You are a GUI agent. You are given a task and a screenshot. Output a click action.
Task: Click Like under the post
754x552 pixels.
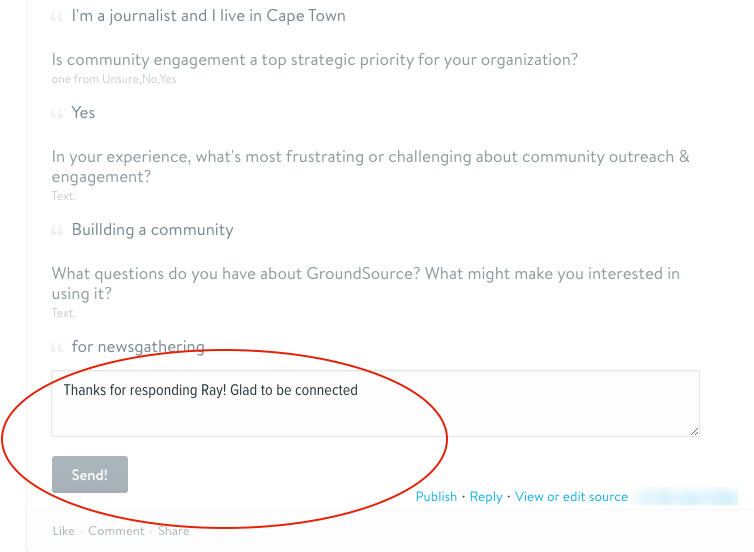tap(63, 531)
